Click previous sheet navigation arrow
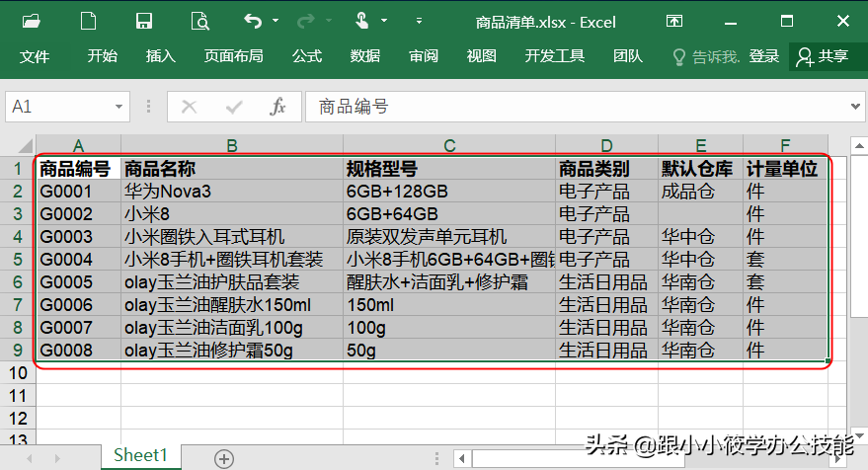 coord(30,458)
